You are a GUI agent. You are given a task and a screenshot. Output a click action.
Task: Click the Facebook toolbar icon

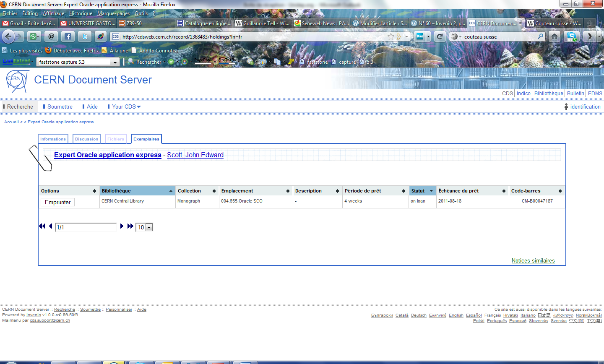(68, 36)
